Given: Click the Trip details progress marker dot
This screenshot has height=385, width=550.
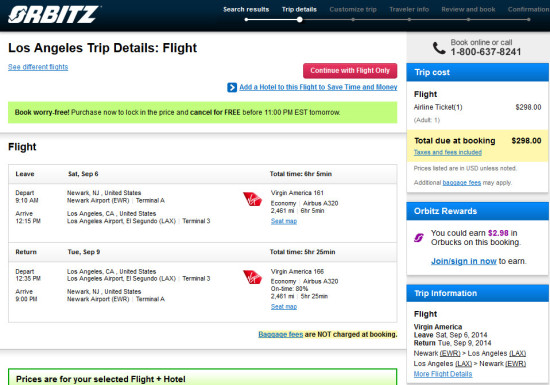Looking at the screenshot, I should click(300, 20).
